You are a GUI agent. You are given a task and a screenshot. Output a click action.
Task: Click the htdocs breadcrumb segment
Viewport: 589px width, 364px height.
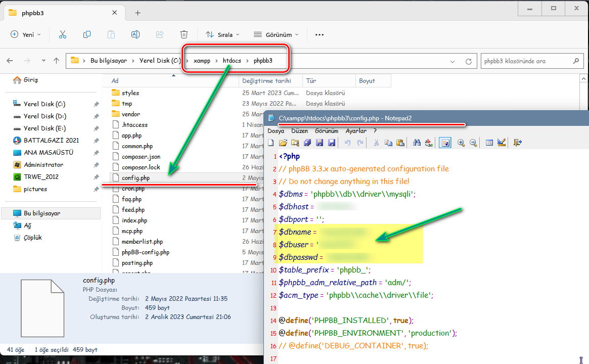pos(232,61)
